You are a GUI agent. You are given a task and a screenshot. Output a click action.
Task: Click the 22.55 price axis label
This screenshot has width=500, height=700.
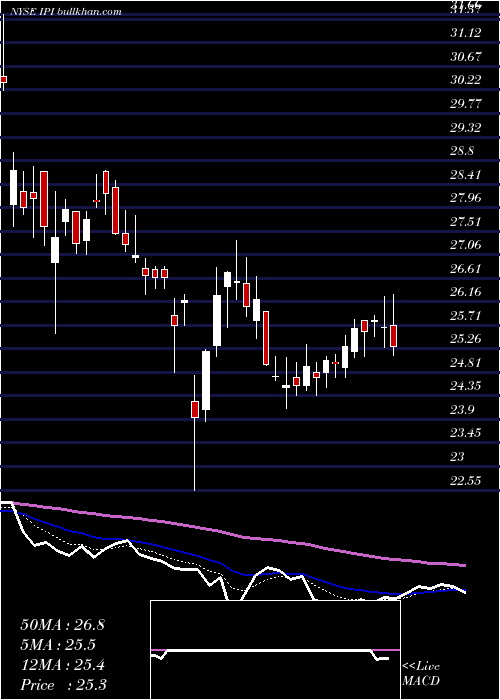click(x=466, y=480)
